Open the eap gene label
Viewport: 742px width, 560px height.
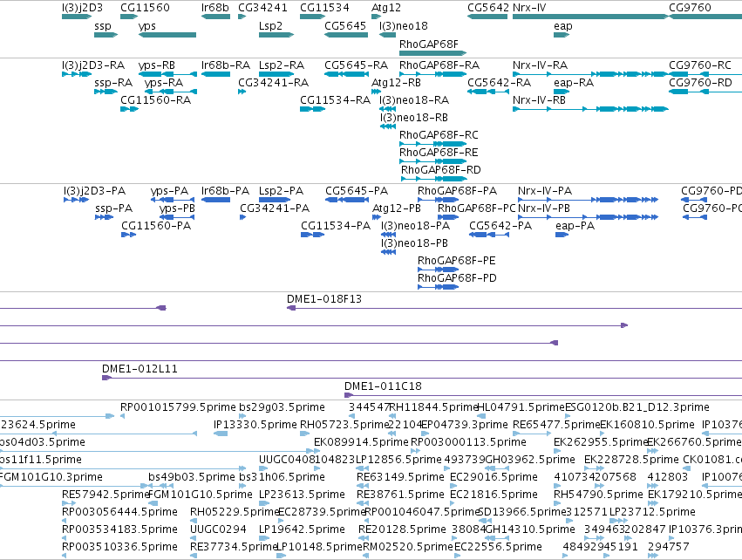(562, 26)
